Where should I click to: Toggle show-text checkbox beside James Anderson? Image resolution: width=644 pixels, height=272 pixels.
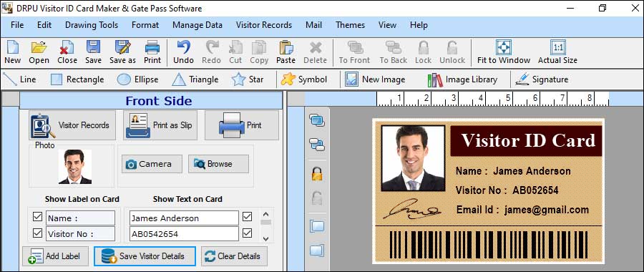(248, 217)
